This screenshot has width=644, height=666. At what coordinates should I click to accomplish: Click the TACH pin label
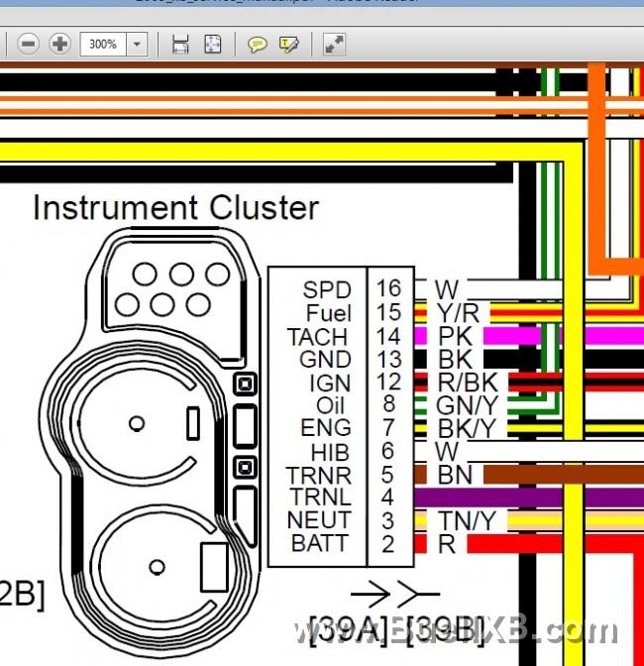coord(318,337)
